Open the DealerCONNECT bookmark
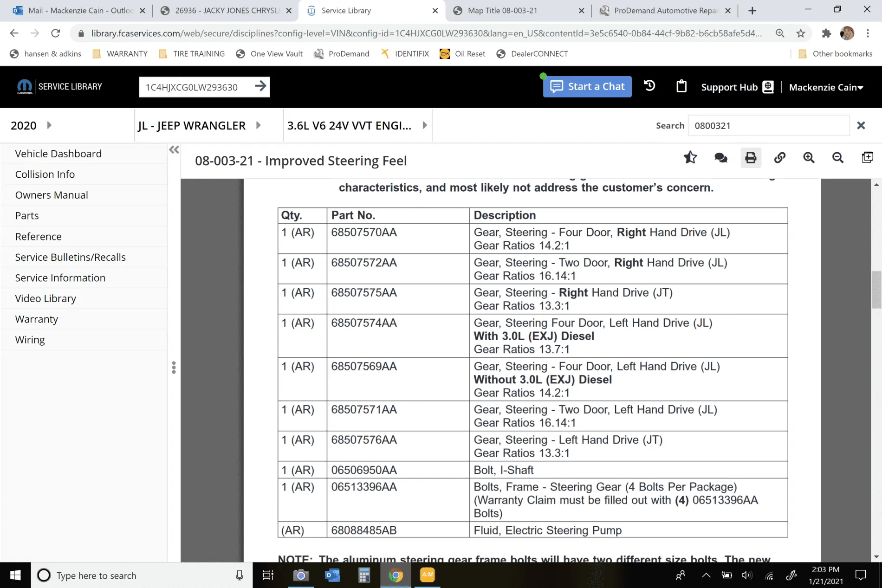This screenshot has height=588, width=882. tap(532, 54)
